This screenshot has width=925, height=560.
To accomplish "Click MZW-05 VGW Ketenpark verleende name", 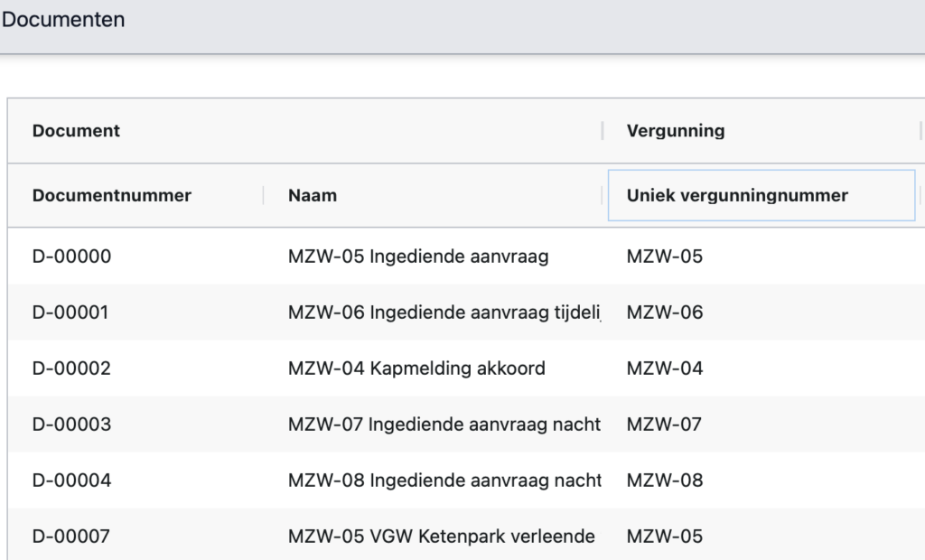I will tap(441, 537).
